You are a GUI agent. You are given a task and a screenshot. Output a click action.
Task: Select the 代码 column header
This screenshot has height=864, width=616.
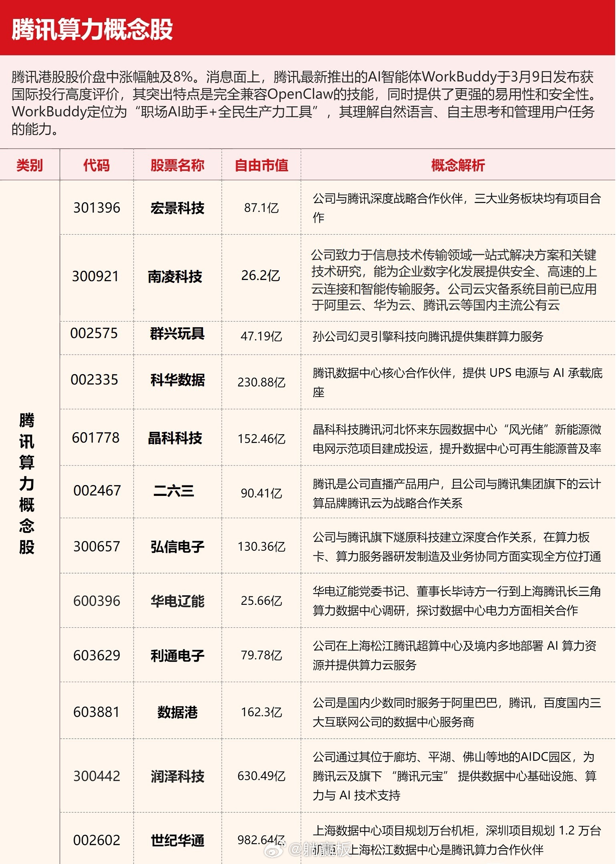[x=96, y=165]
